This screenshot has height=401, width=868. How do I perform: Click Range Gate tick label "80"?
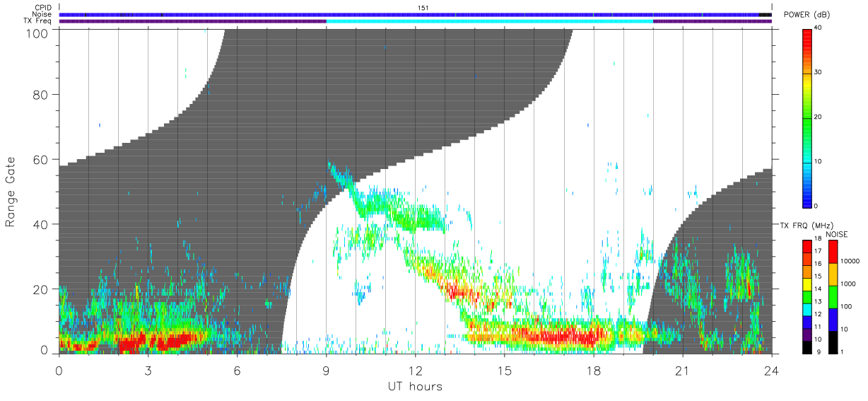point(42,95)
